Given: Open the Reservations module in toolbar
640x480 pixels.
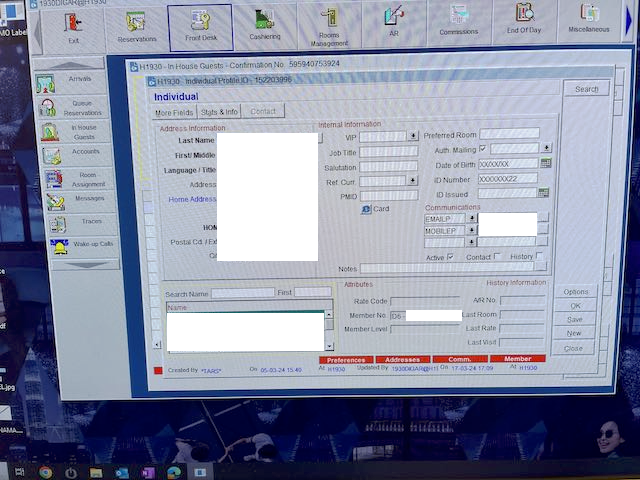Looking at the screenshot, I should click(135, 25).
